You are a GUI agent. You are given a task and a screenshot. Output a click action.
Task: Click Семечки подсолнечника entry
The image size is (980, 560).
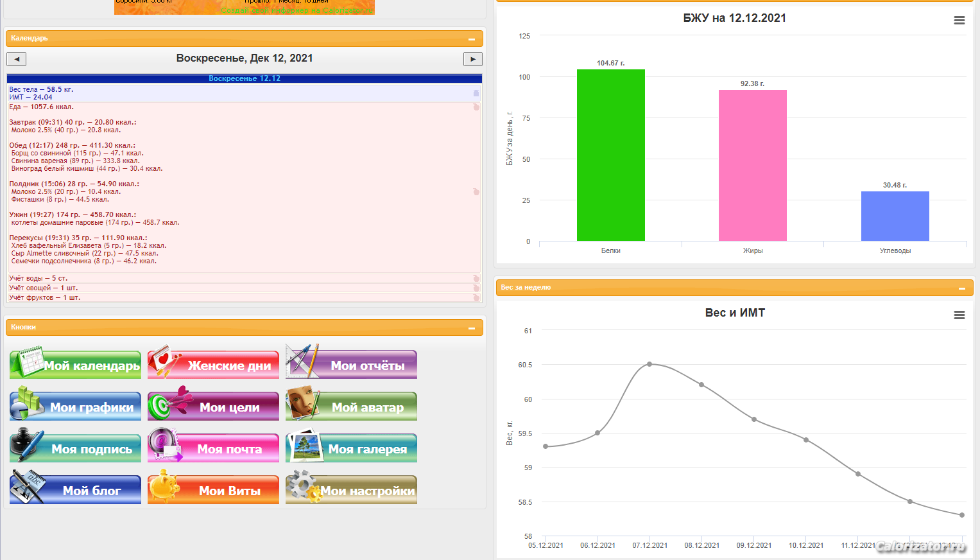(83, 261)
